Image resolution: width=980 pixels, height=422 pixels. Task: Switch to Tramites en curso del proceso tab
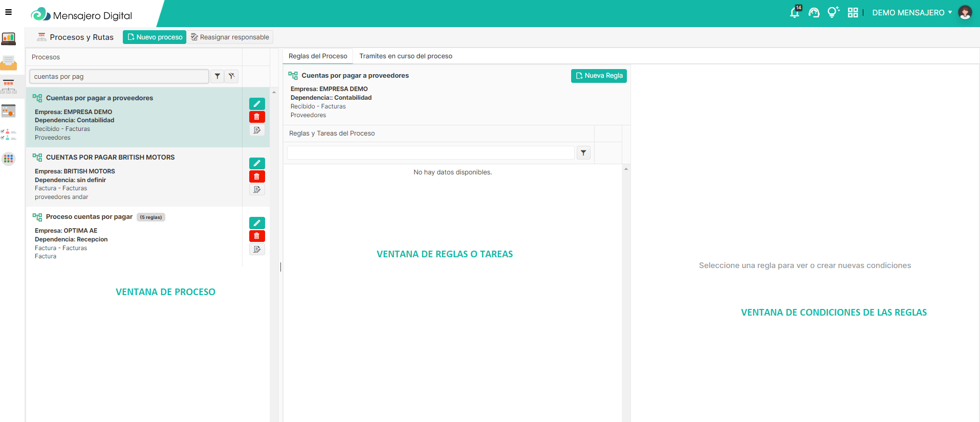(405, 56)
